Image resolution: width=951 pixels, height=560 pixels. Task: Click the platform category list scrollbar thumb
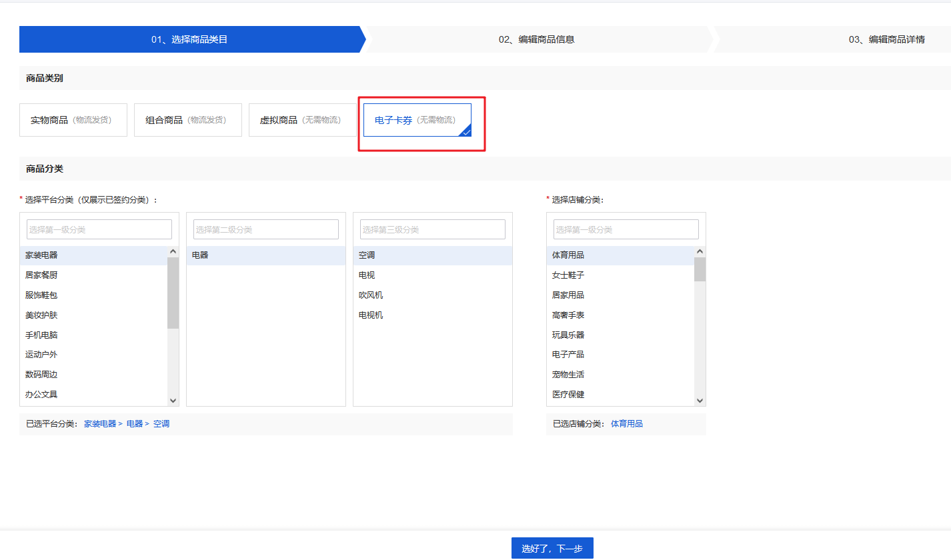coord(173,293)
